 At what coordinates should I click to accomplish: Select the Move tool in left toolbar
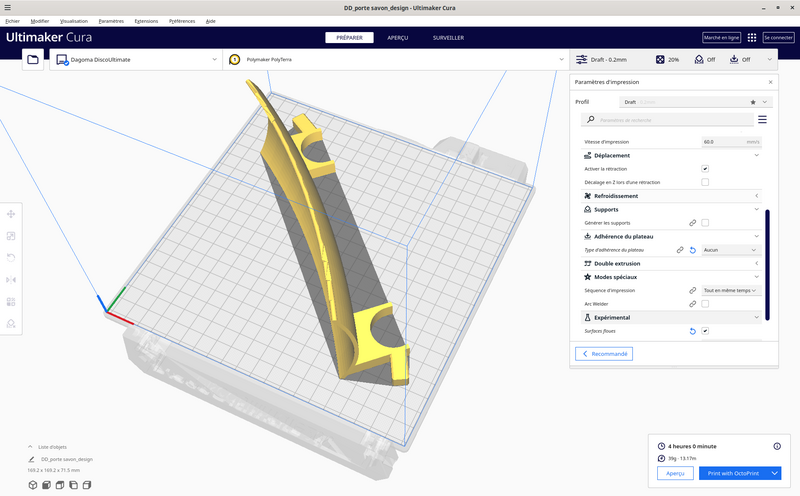point(11,214)
